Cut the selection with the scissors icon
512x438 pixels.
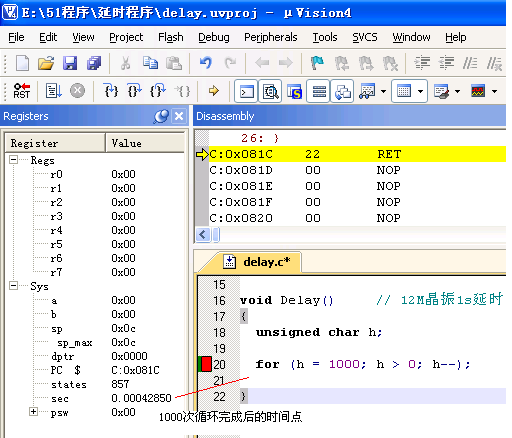point(125,63)
